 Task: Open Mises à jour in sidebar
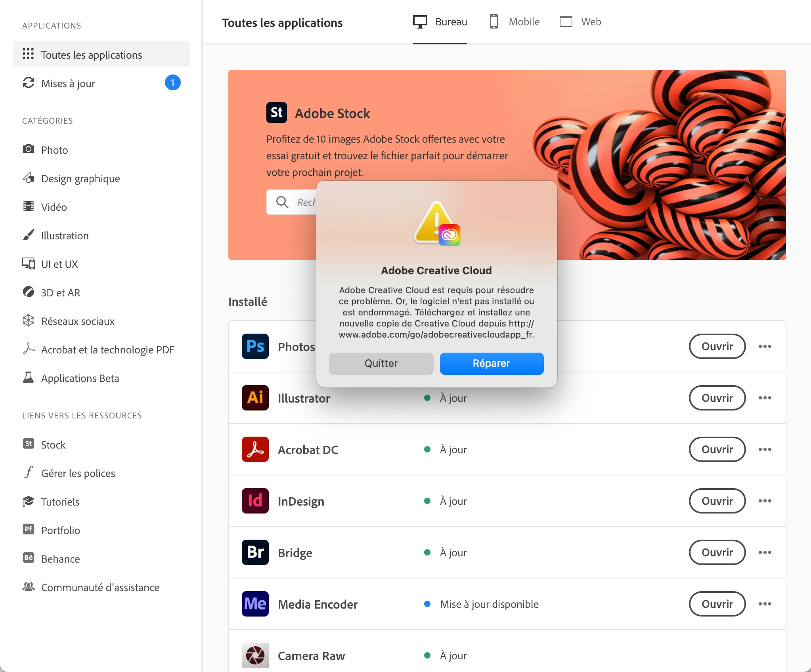[x=68, y=83]
